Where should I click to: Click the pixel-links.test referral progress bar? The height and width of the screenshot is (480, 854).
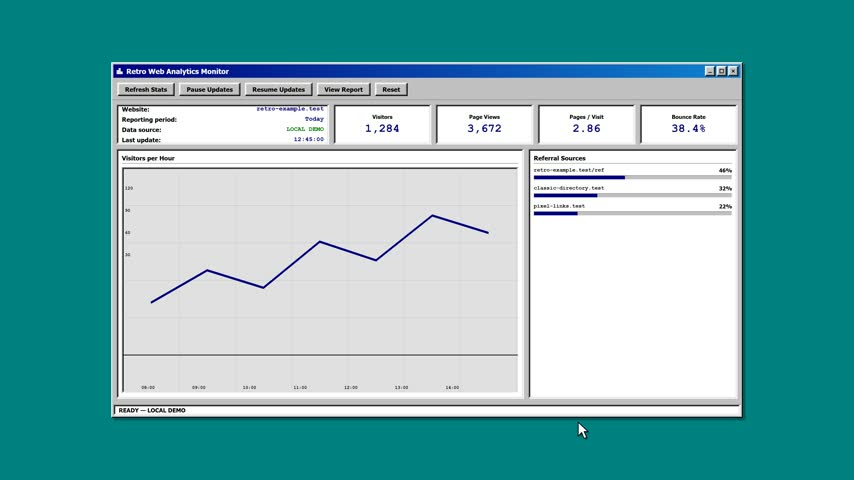pos(632,214)
